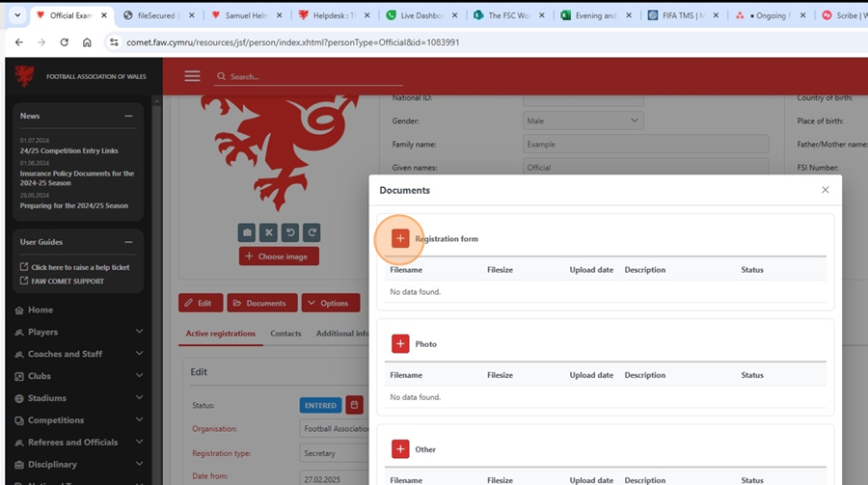Reload the page
Viewport: 868px width, 485px height.
[65, 42]
